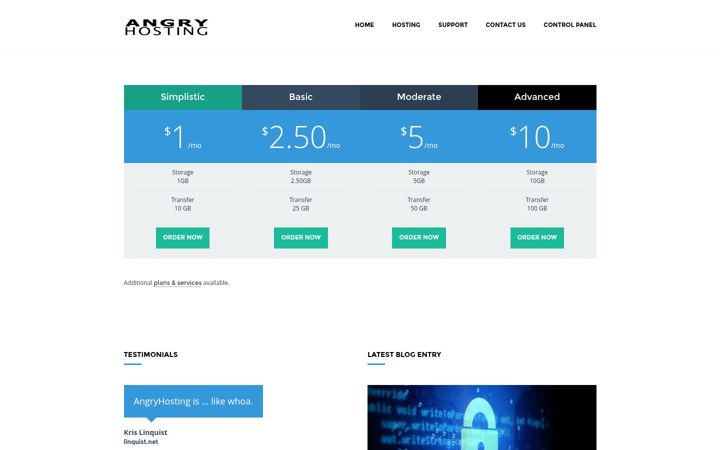720x450 pixels.
Task: Click the $2.50/mo price text
Action: (x=301, y=137)
